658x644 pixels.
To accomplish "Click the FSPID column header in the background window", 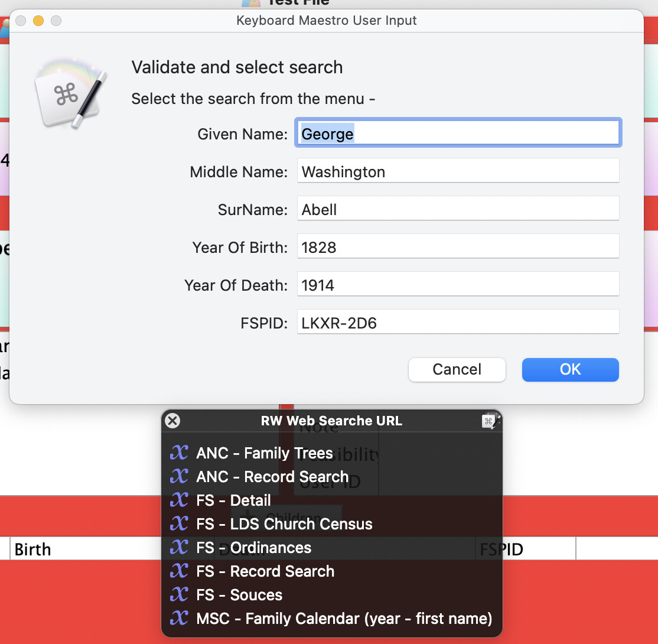I will (x=501, y=549).
